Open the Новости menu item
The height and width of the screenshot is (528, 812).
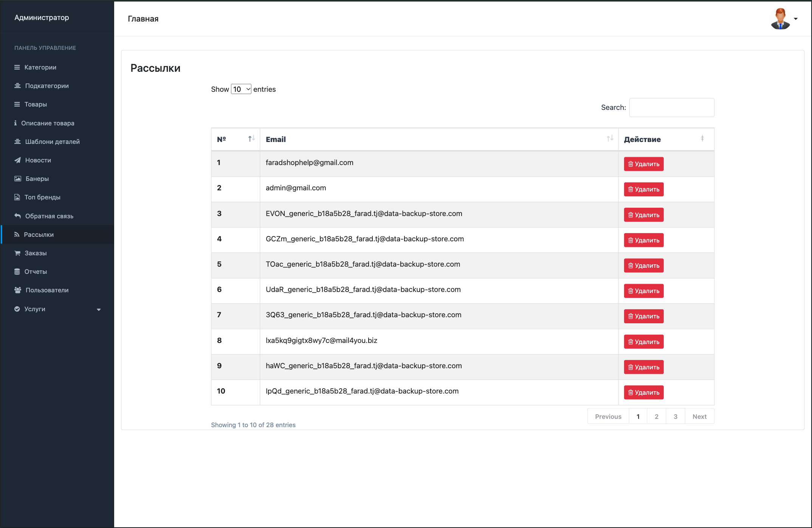point(57,160)
